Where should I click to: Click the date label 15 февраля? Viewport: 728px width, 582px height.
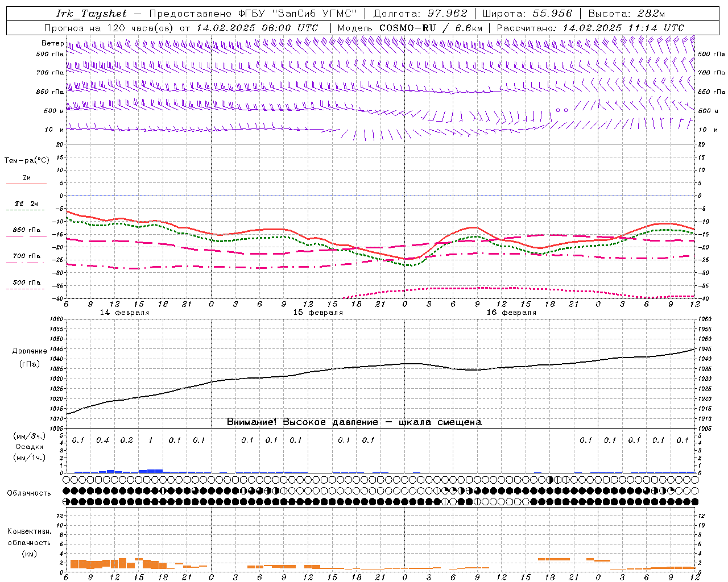pos(318,313)
